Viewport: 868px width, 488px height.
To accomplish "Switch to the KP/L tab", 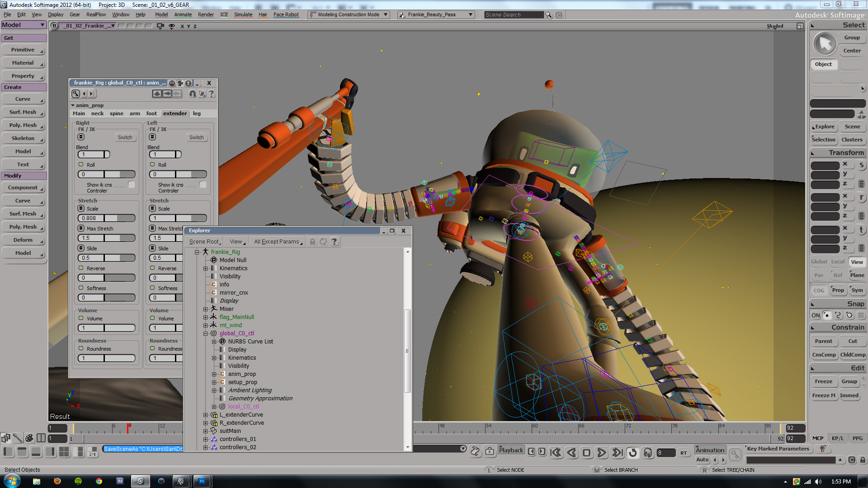I will (837, 438).
